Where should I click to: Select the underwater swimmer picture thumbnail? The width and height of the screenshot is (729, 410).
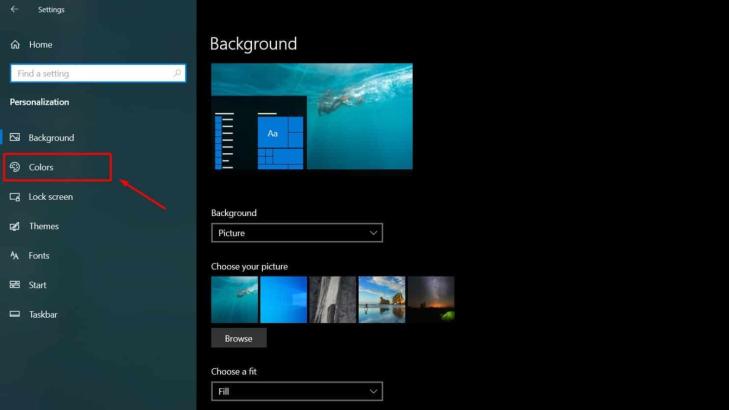point(234,300)
